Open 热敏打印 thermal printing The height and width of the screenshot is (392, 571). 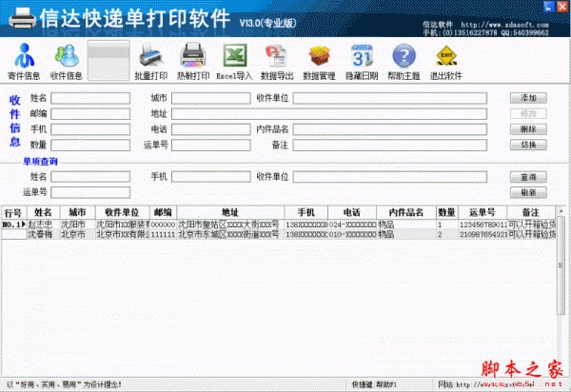click(193, 61)
